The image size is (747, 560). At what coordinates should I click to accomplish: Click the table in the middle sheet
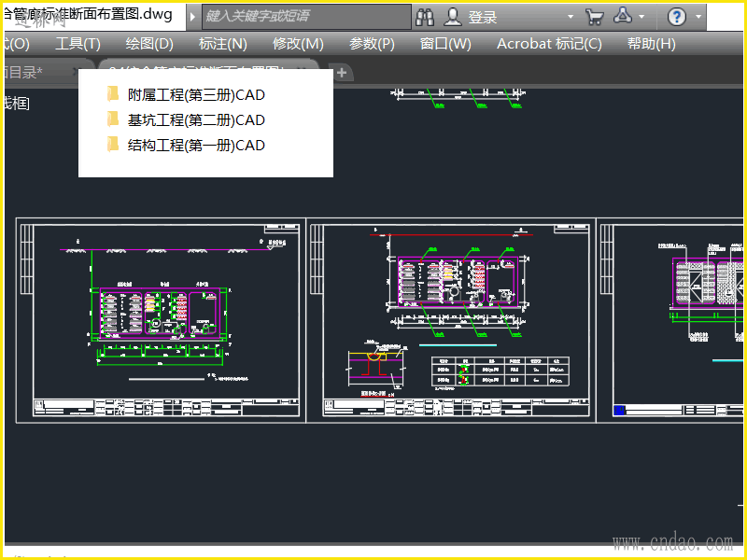point(500,371)
